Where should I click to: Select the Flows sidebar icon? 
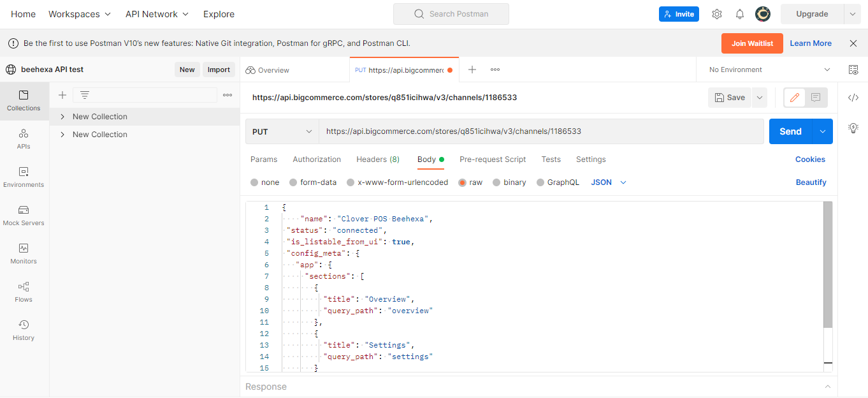click(24, 292)
